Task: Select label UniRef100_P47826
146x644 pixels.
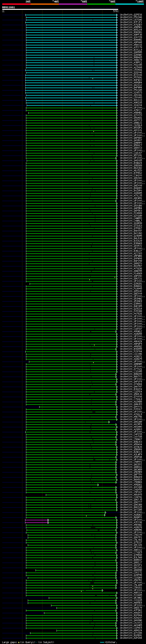Action: 131,314
